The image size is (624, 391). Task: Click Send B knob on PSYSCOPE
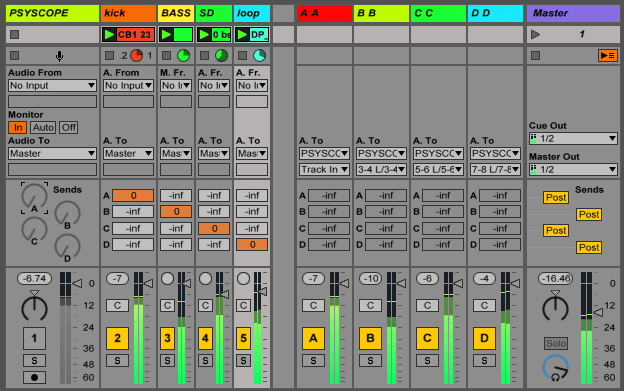pyautogui.click(x=67, y=214)
